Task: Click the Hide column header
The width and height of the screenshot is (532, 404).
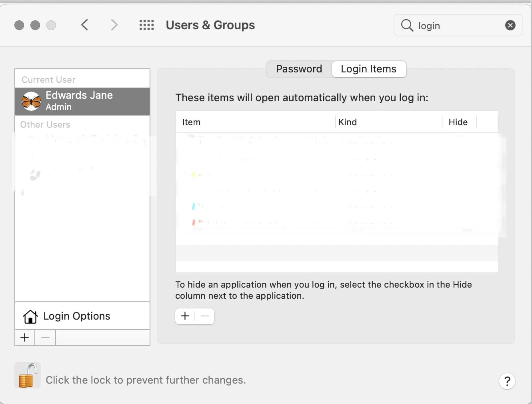Action: [458, 122]
